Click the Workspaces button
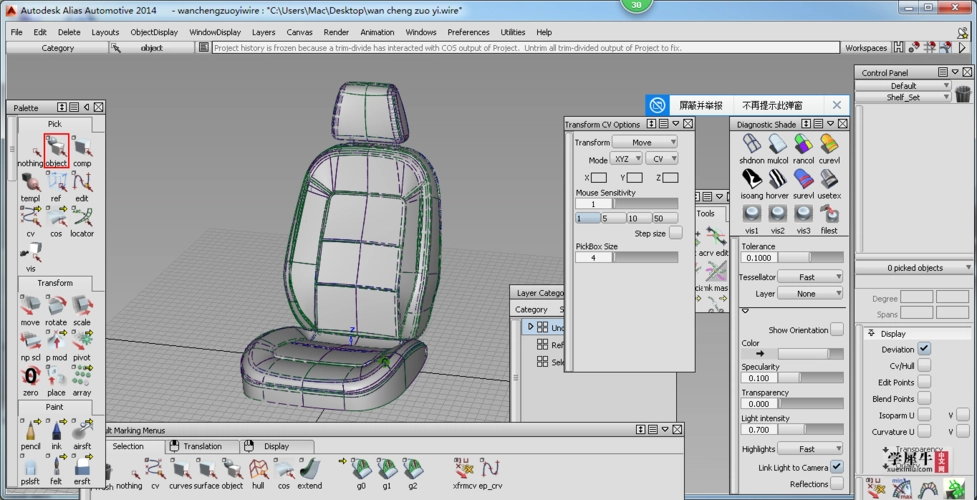 point(865,47)
